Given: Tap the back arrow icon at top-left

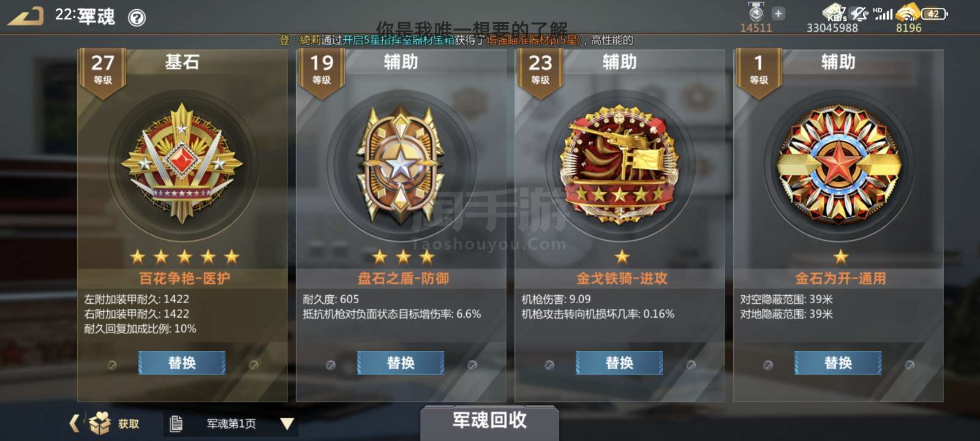Looking at the screenshot, I should tap(26, 16).
